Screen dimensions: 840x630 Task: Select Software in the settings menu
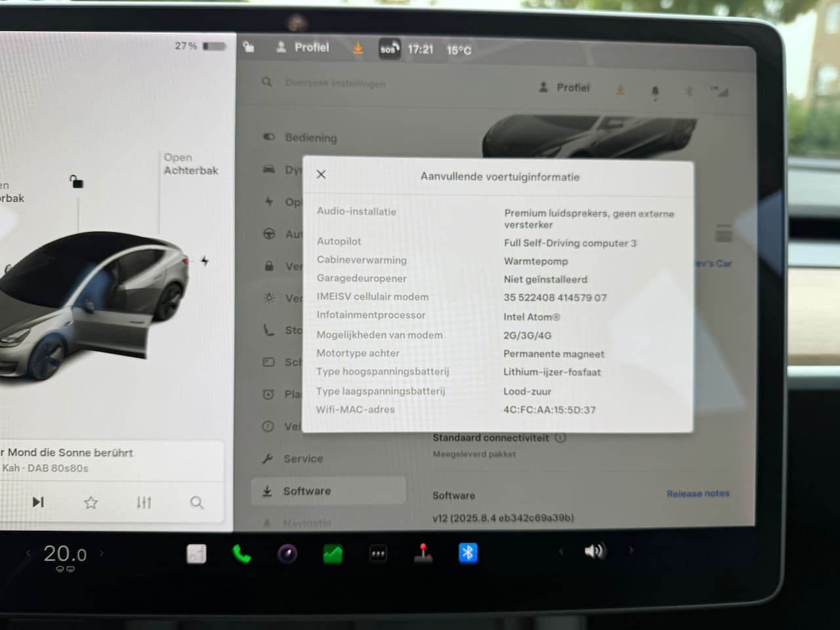click(x=306, y=491)
